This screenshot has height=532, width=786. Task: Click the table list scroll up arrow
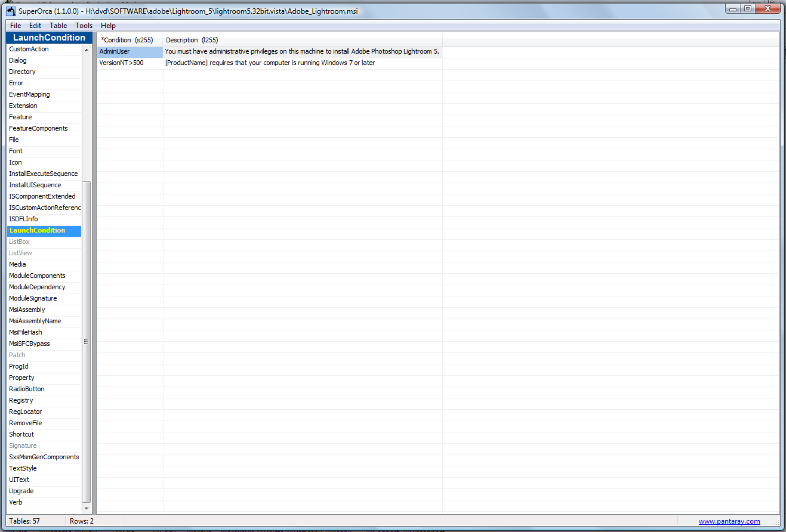pyautogui.click(x=87, y=50)
